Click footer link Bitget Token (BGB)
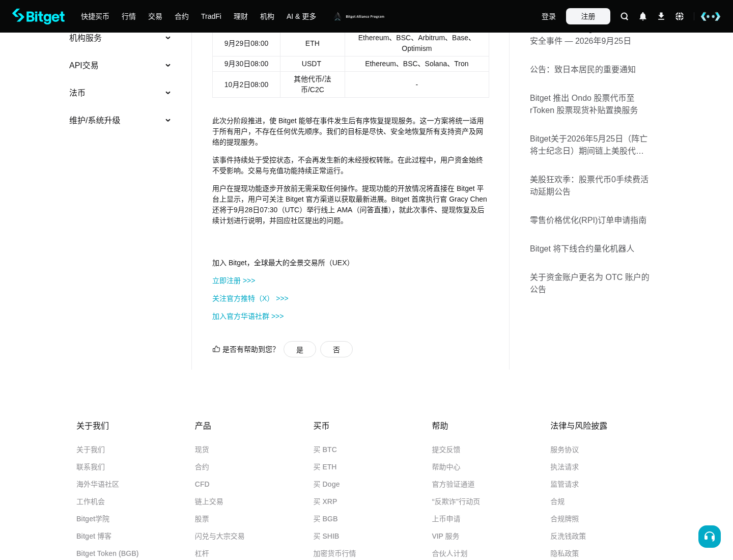The height and width of the screenshot is (560, 733). [107, 553]
